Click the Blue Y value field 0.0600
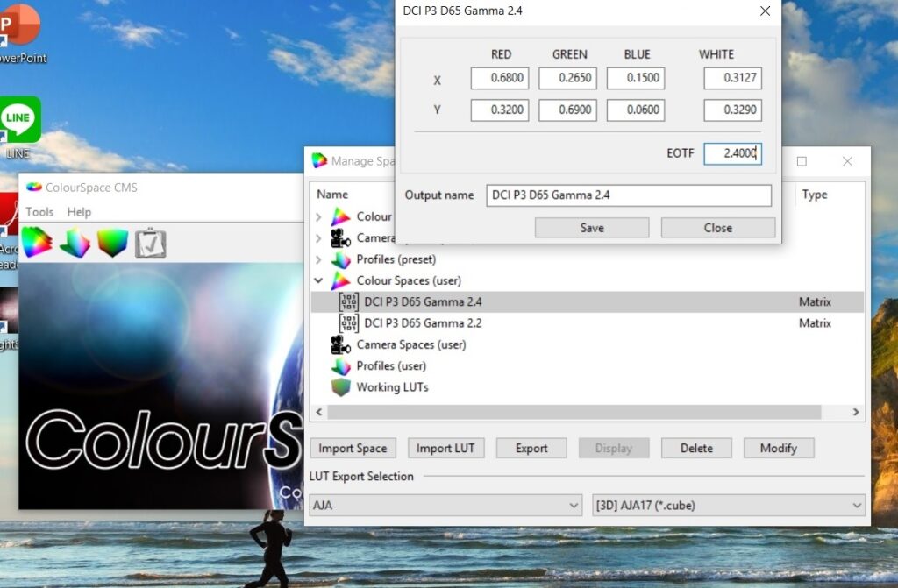Image resolution: width=898 pixels, height=588 pixels. [x=636, y=110]
